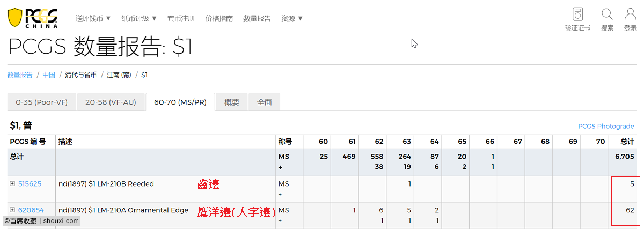644x229 pixels.
Task: Open 数量报告 in the top navigation
Action: pos(257,18)
